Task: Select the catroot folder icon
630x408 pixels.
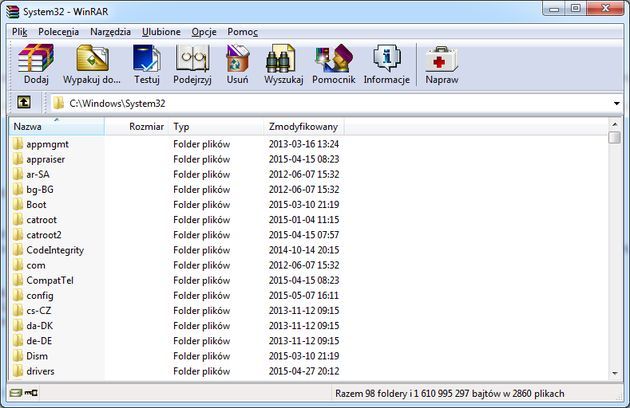Action: click(17, 219)
